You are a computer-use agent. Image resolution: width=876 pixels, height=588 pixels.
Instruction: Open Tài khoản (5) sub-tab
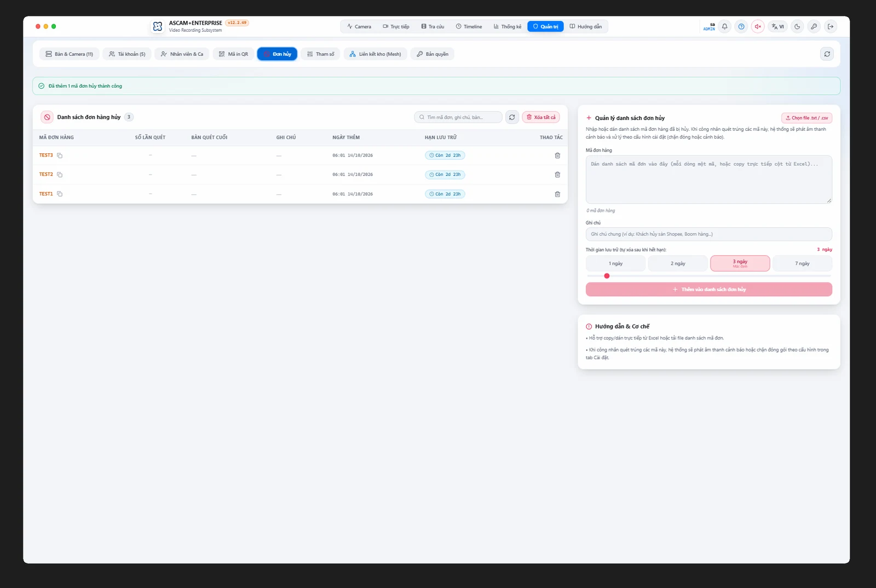pyautogui.click(x=127, y=54)
